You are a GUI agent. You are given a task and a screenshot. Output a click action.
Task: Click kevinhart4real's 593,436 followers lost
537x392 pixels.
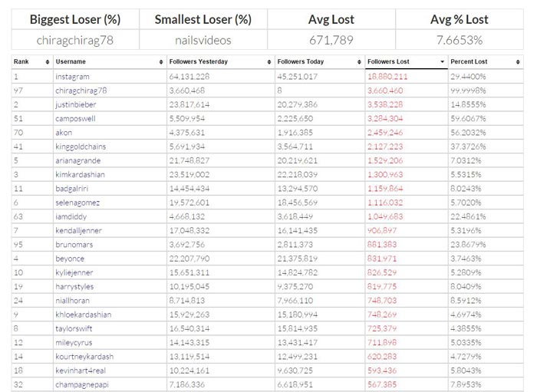point(382,371)
